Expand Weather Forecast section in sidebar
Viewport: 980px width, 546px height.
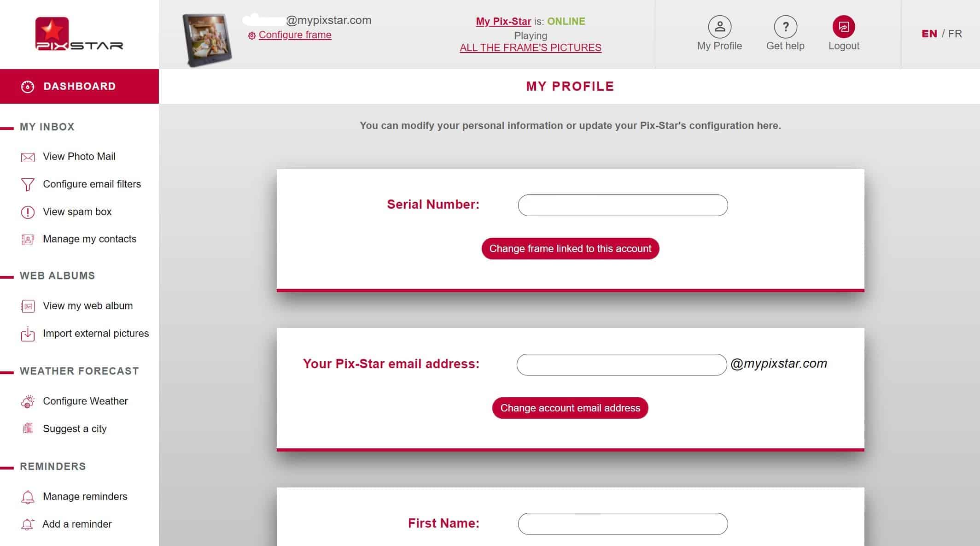[79, 370]
